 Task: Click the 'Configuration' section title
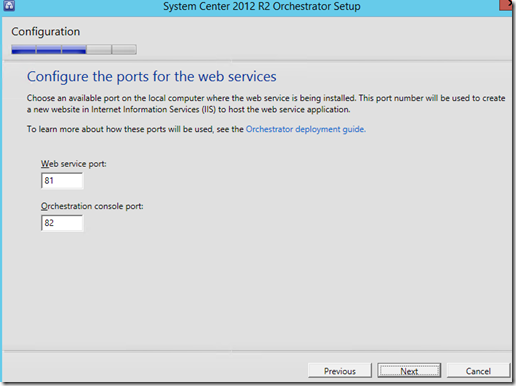tap(46, 32)
